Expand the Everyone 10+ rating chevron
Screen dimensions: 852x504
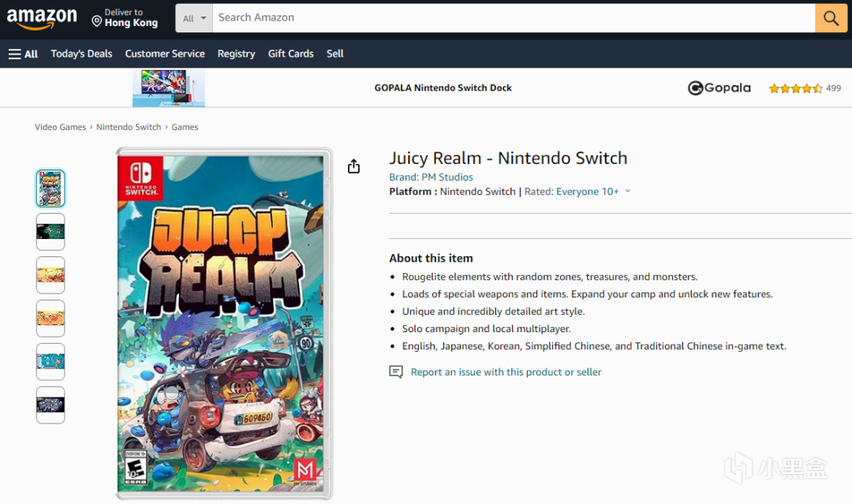(x=628, y=191)
